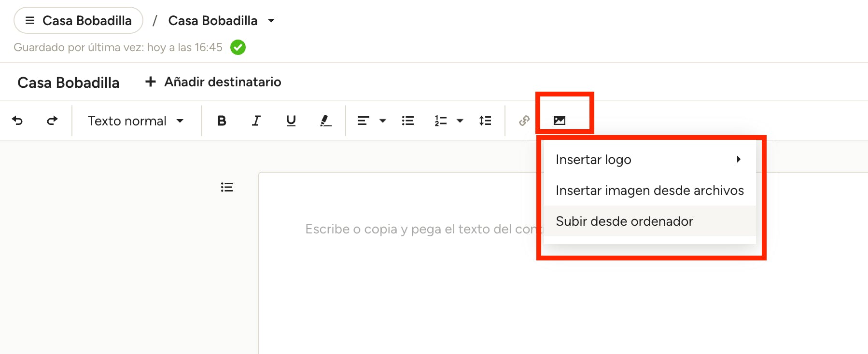
Task: Open the Texto normal style dropdown
Action: [x=136, y=121]
